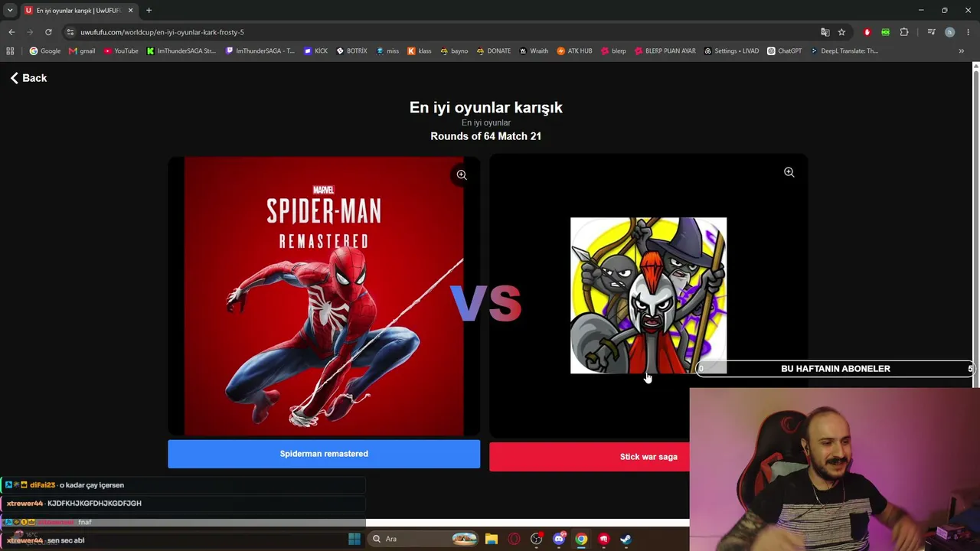This screenshot has height=551, width=980.
Task: Reload the current page
Action: [x=48, y=32]
